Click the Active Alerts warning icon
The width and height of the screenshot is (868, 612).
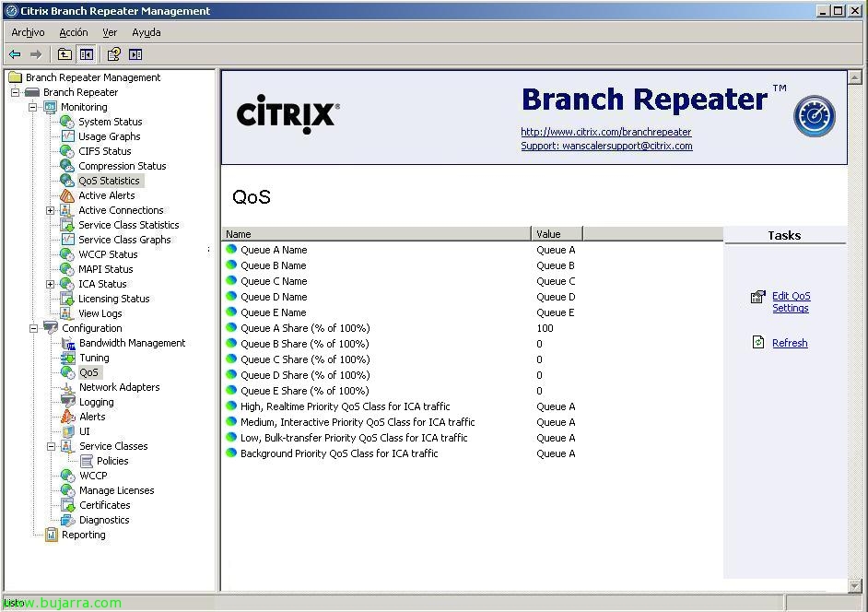pyautogui.click(x=67, y=195)
